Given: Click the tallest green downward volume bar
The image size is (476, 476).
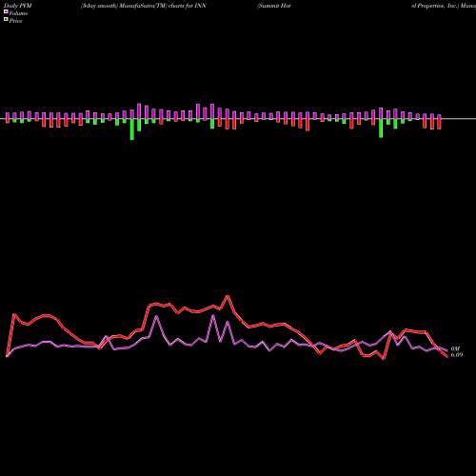Looking at the screenshot, I should [132, 129].
